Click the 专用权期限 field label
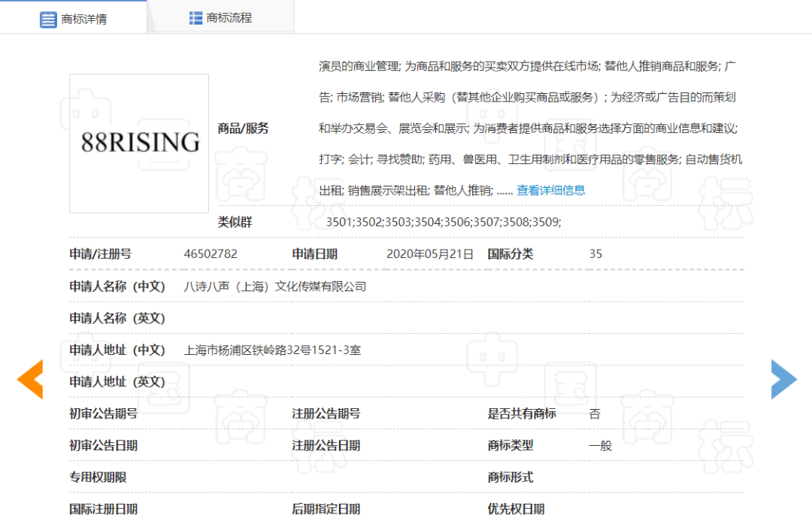 98,477
